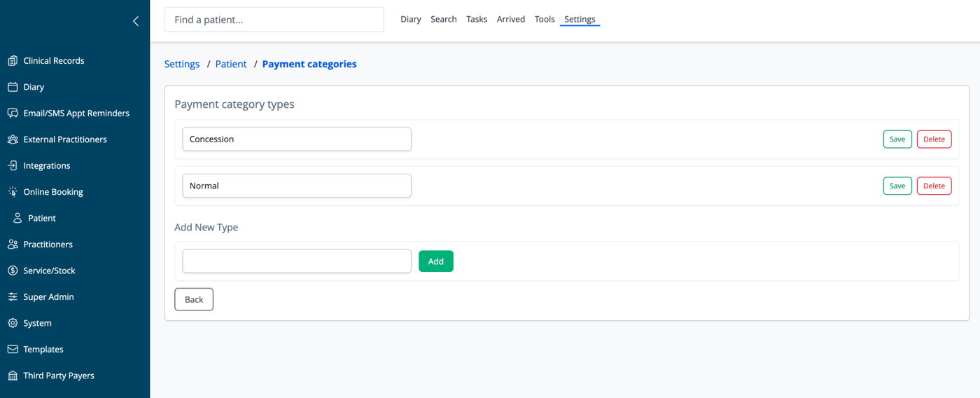Open the Service/Stock dollar icon
This screenshot has width=980, height=398.
click(x=13, y=270)
